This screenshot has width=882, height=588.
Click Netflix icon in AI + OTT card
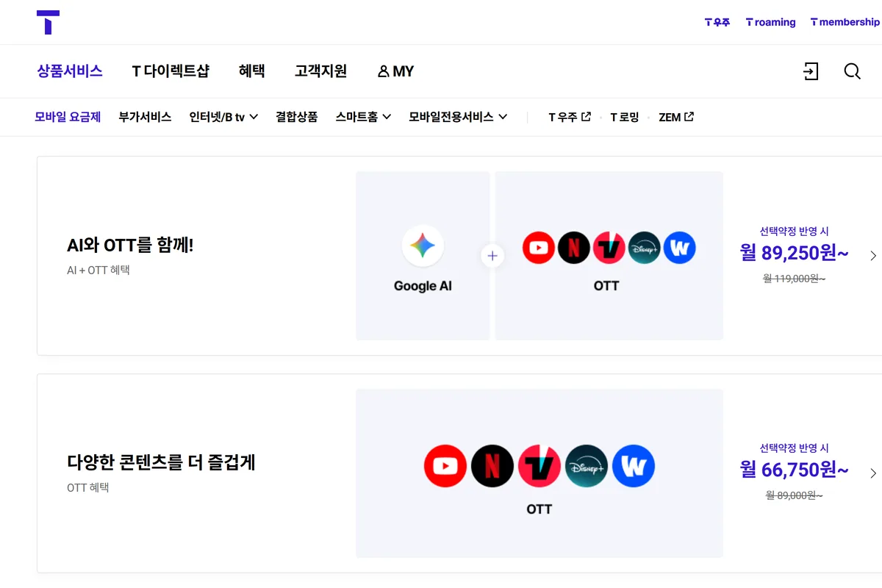coord(574,248)
